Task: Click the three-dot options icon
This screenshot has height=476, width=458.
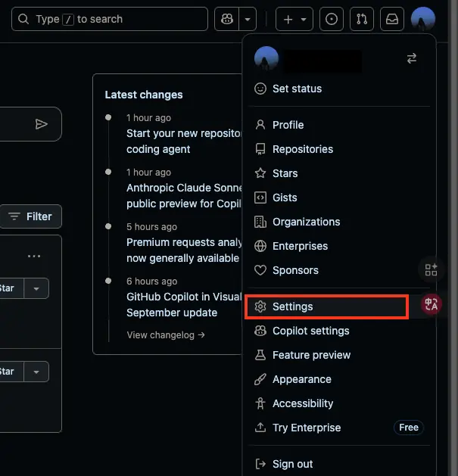Action: click(x=34, y=256)
